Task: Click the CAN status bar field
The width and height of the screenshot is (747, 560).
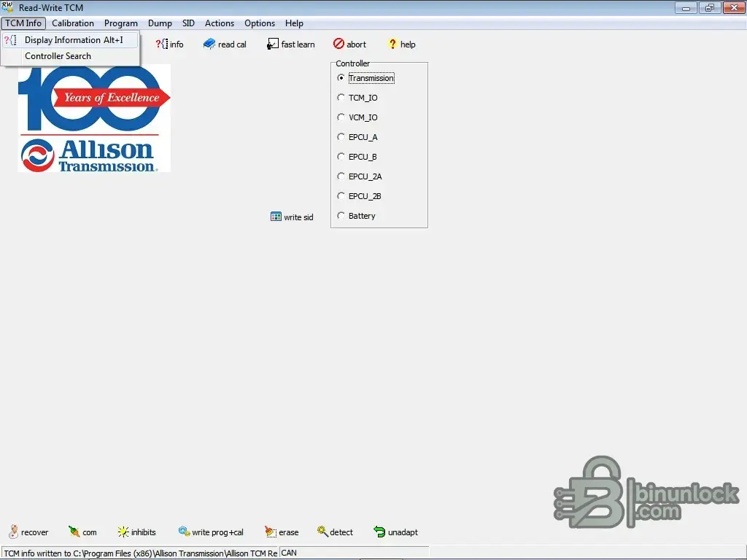Action: [355, 553]
